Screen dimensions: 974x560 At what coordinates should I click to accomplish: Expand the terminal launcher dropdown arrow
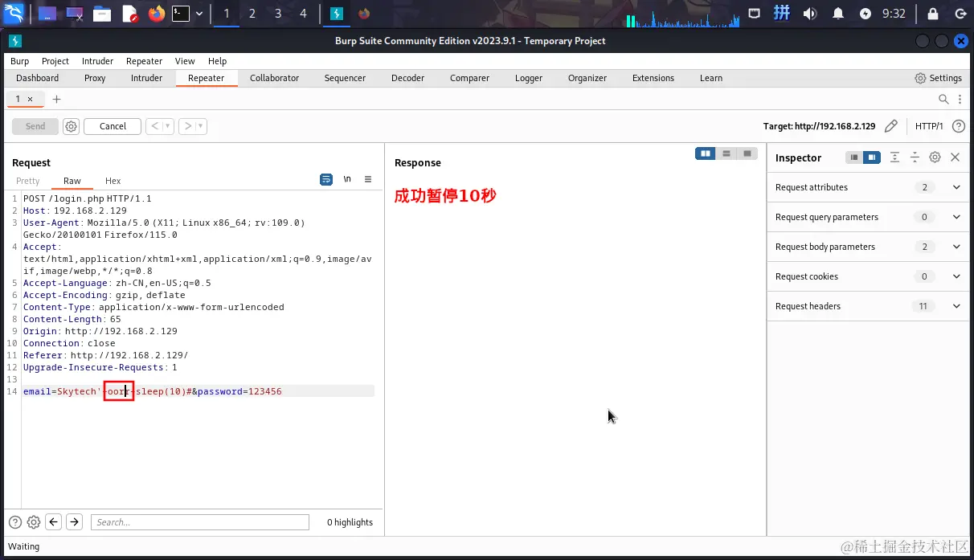pyautogui.click(x=199, y=14)
